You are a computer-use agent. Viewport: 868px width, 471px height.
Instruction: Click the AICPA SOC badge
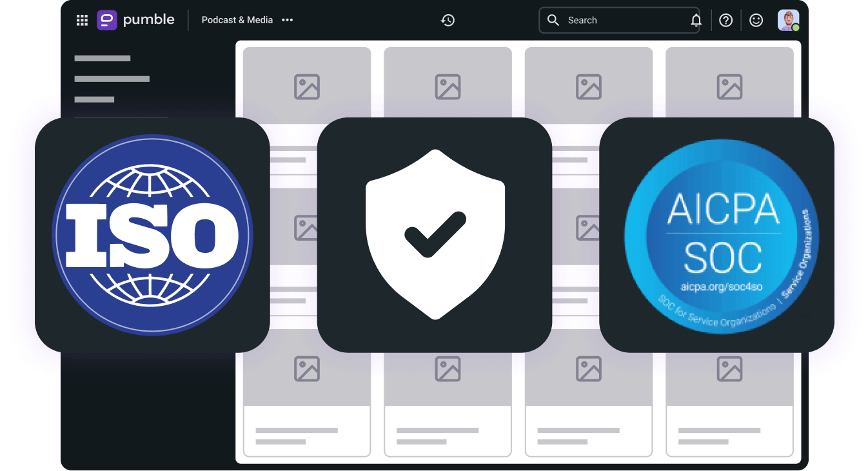721,235
